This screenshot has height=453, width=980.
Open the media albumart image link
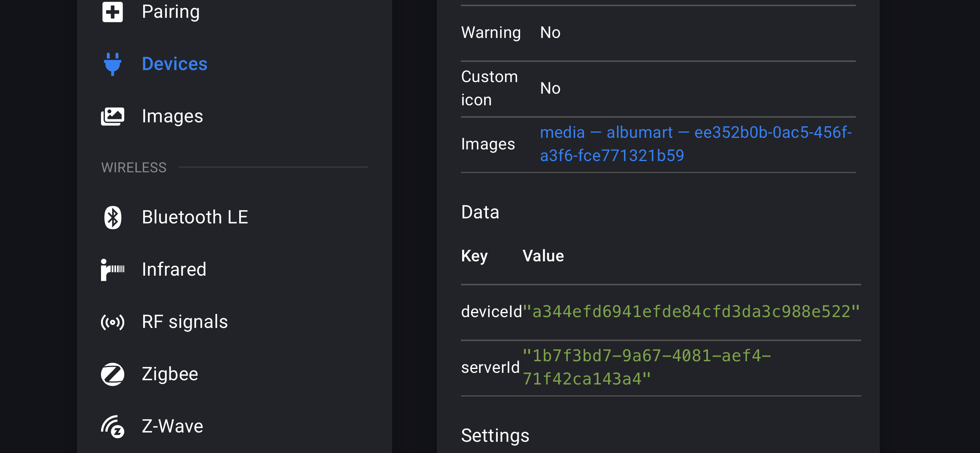tap(695, 144)
